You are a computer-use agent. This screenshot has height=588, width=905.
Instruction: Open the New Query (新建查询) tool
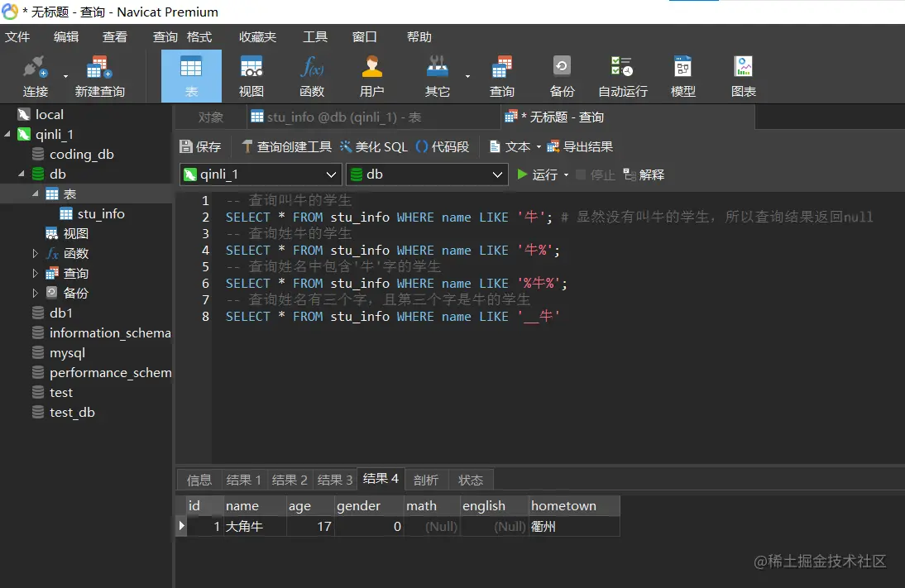(99, 76)
